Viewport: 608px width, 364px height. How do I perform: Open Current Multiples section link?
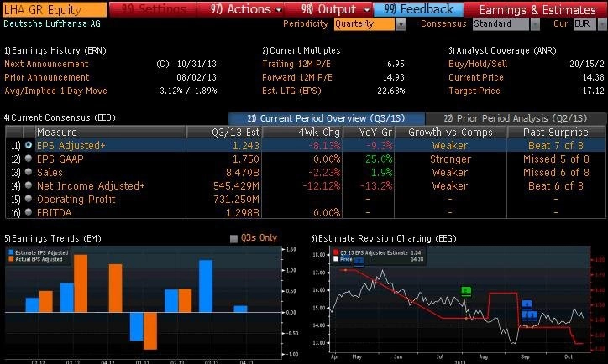pos(301,50)
